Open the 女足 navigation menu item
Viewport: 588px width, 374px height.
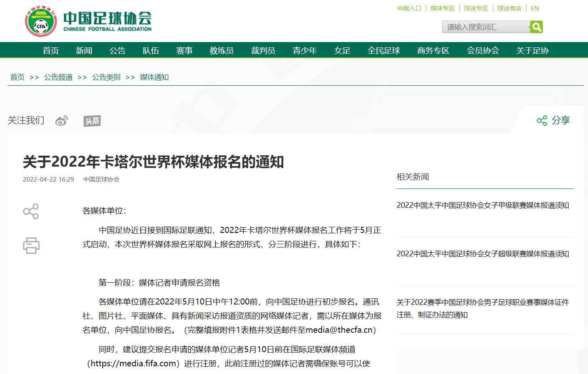342,51
